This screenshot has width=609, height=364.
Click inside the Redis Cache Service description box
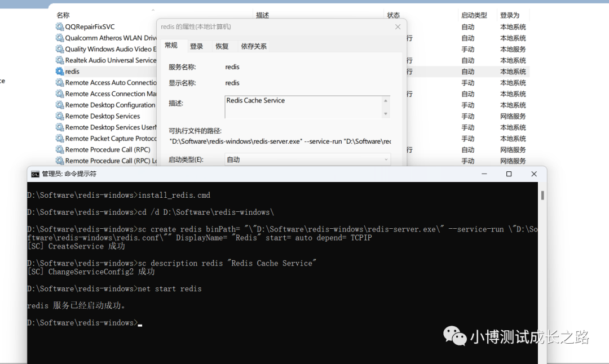tap(303, 106)
